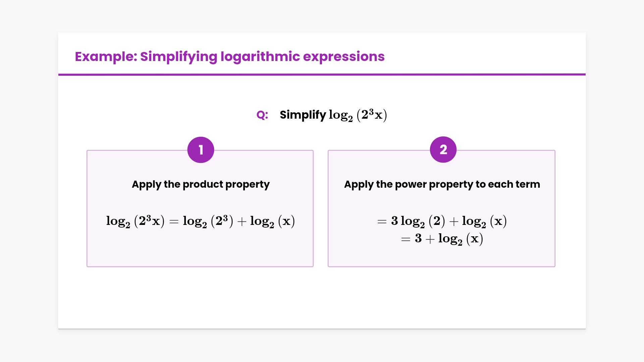Select the slide title about simplifying logarithmic expressions
Screen dimensions: 644x362
[x=229, y=57]
